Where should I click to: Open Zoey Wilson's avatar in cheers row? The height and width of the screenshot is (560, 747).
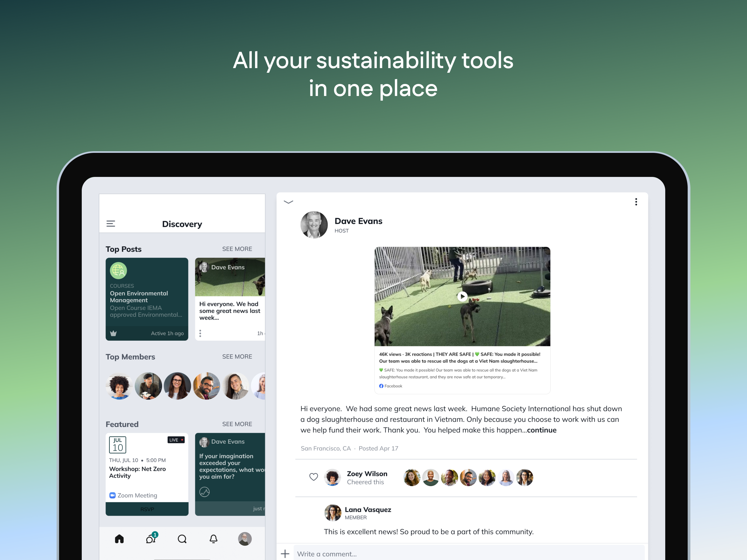[332, 478]
